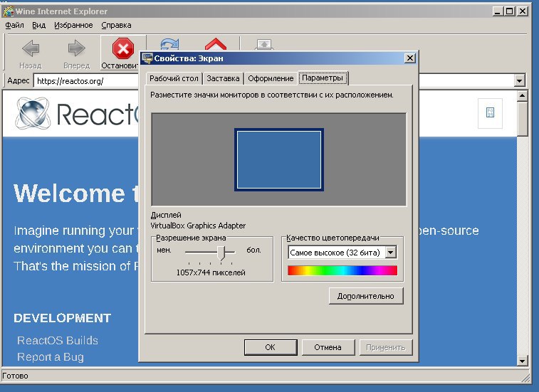Click the Применить button
The height and width of the screenshot is (392, 539).
(x=386, y=347)
